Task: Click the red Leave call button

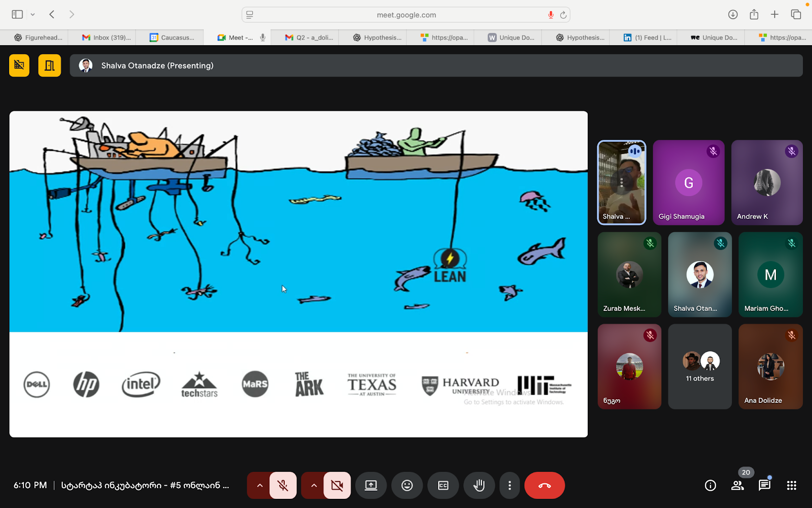Action: [x=544, y=486]
